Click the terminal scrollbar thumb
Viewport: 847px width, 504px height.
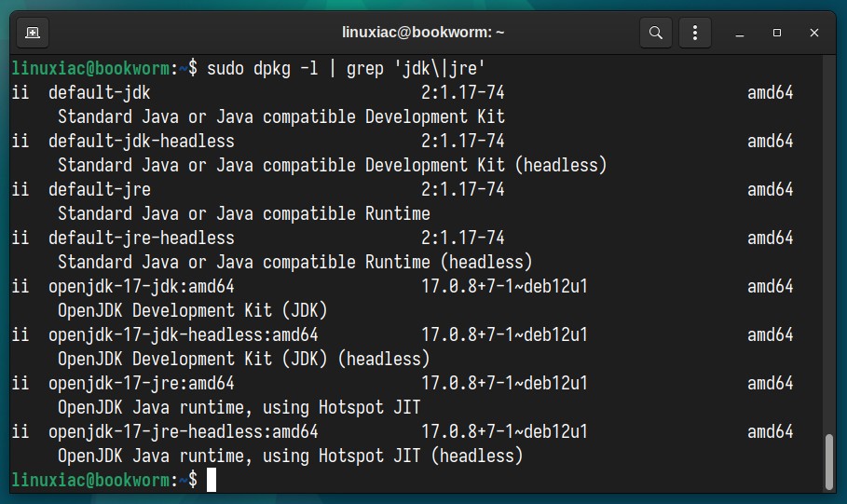829,461
